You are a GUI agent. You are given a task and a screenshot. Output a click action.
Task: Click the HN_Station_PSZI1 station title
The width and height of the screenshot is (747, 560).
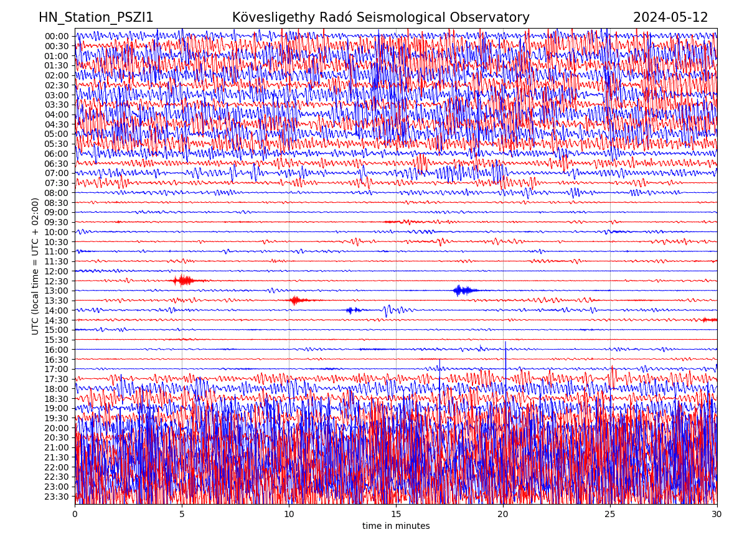pyautogui.click(x=96, y=17)
